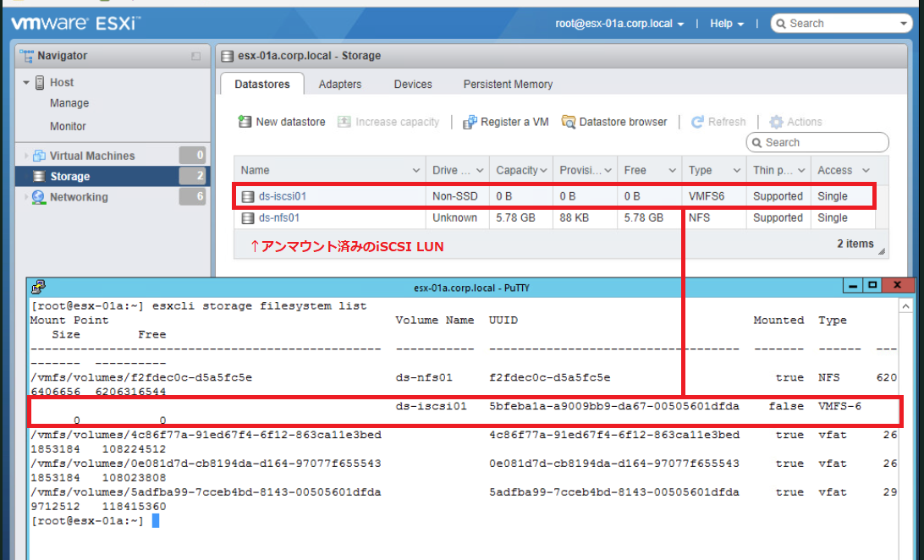The image size is (924, 560).
Task: Open Access column dropdown arrow
Action: [866, 171]
